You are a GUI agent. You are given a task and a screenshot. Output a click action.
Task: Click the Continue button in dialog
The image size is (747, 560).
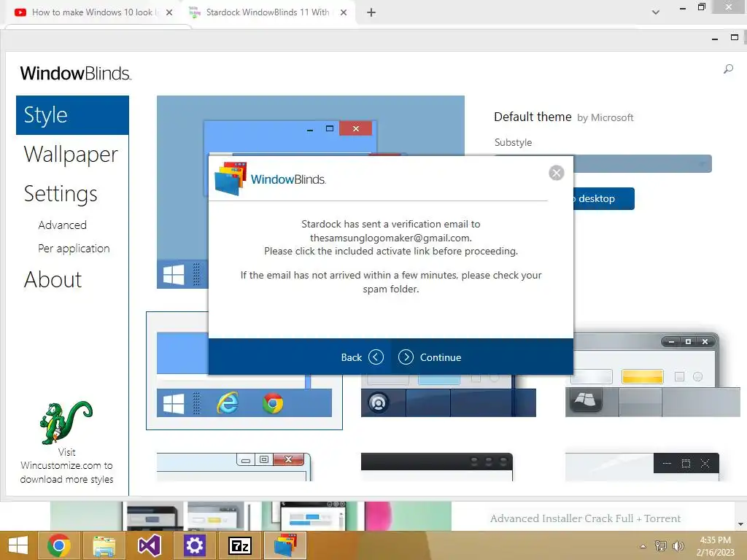[x=430, y=357]
